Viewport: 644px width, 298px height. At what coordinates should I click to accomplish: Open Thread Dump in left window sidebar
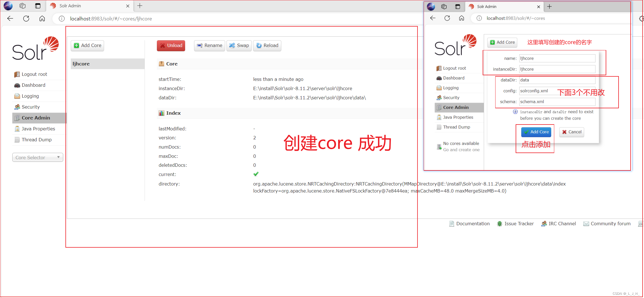click(37, 140)
